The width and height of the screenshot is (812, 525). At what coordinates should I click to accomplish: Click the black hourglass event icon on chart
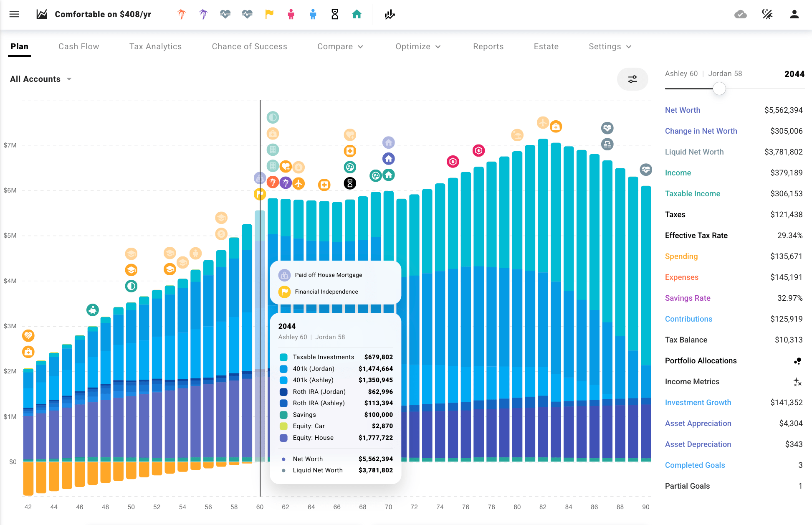pos(350,183)
